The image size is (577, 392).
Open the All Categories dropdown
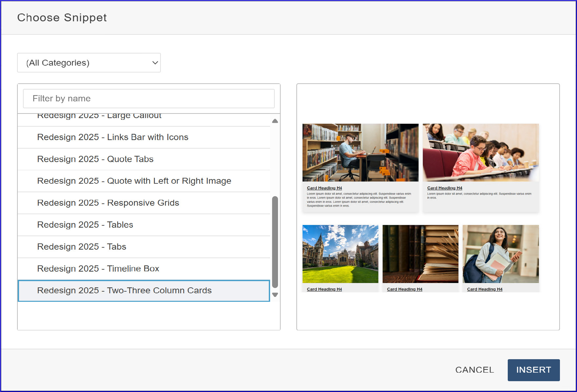click(x=89, y=63)
